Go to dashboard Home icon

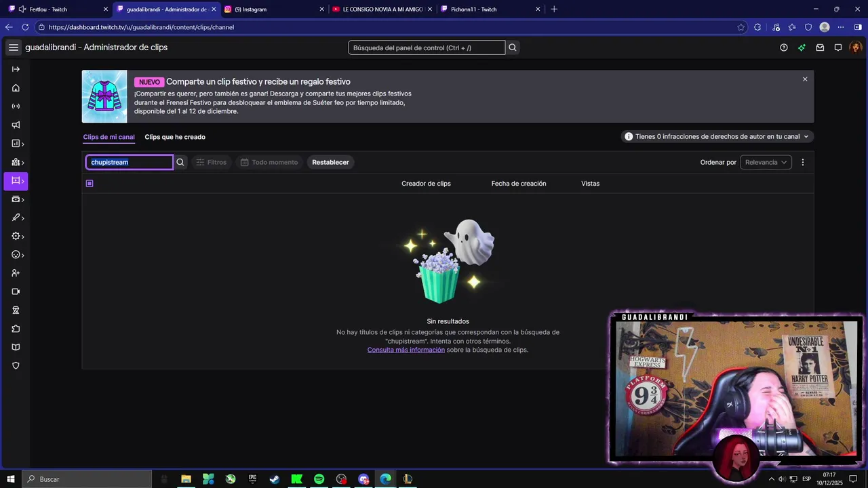(16, 88)
